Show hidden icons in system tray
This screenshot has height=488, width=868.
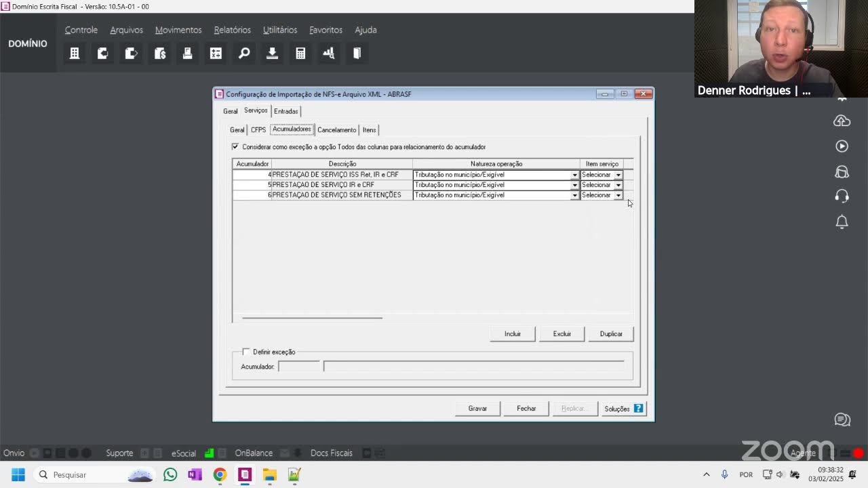[706, 474]
